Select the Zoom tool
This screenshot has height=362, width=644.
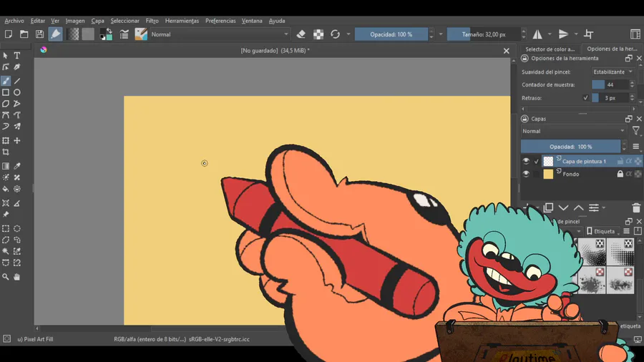[6, 277]
